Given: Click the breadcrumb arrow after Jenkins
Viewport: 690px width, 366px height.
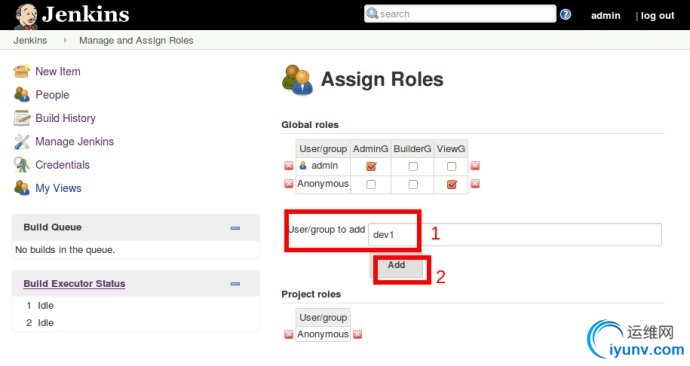Looking at the screenshot, I should pyautogui.click(x=65, y=40).
